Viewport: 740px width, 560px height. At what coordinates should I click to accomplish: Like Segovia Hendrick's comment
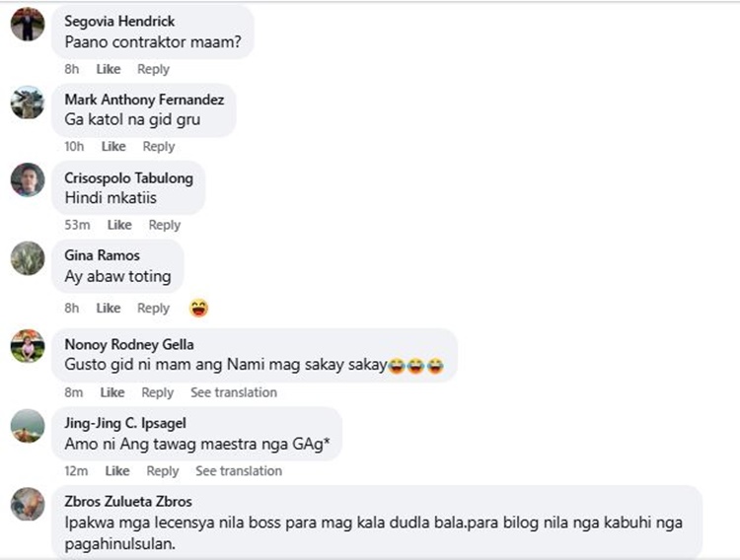(109, 69)
